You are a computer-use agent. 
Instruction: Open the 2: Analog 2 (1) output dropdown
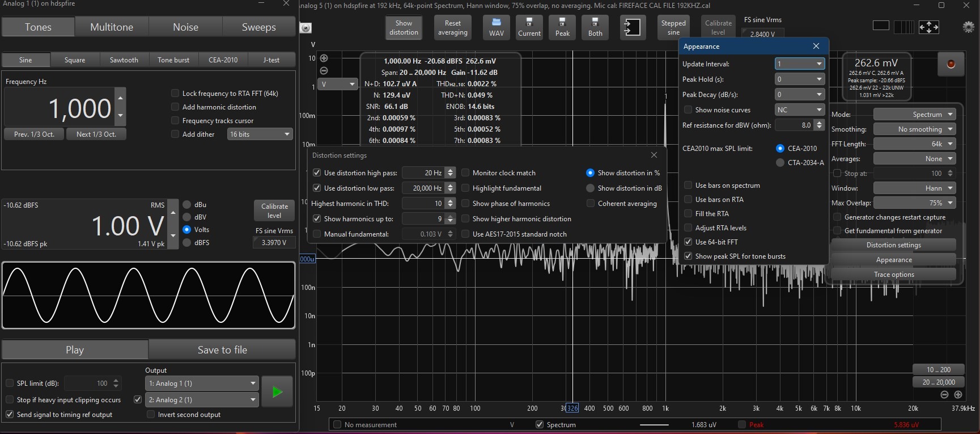tap(202, 400)
